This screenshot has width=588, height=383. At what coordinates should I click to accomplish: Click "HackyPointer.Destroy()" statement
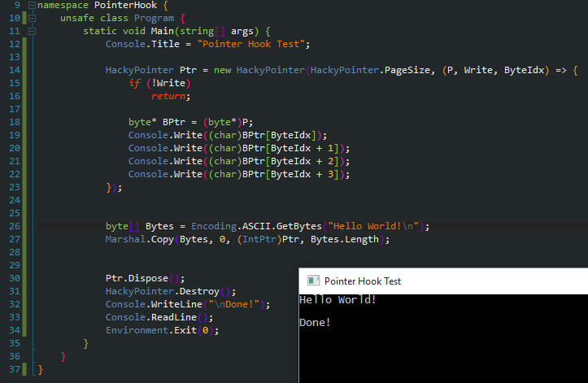(171, 291)
